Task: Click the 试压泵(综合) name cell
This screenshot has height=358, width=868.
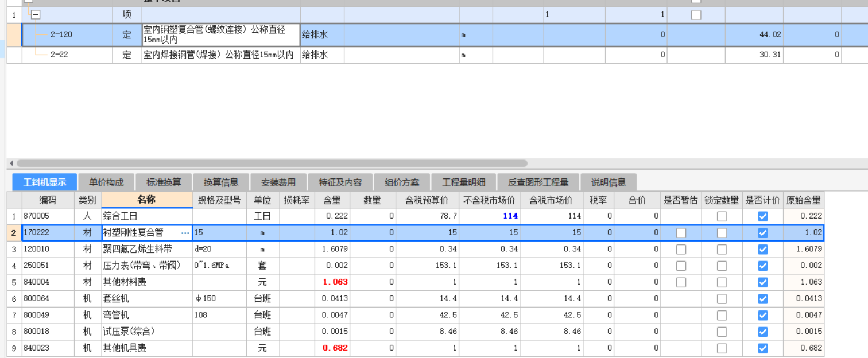Action: coord(147,332)
